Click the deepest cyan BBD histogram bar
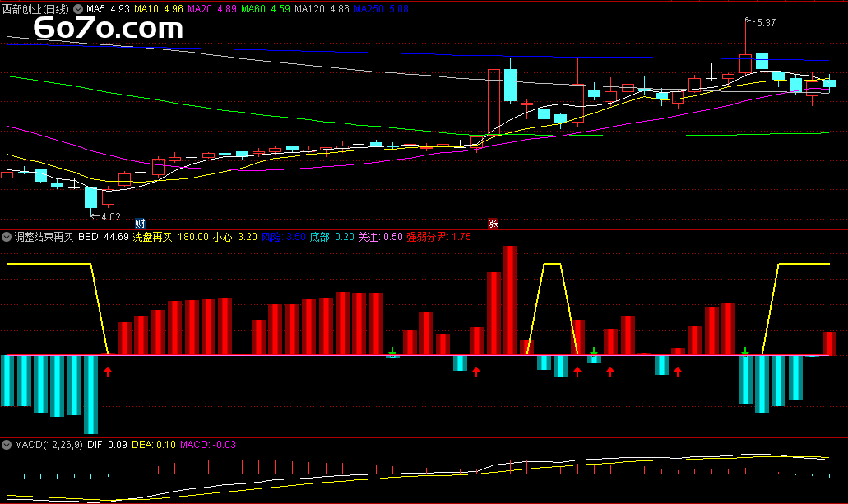This screenshot has height=504, width=848. [90, 395]
